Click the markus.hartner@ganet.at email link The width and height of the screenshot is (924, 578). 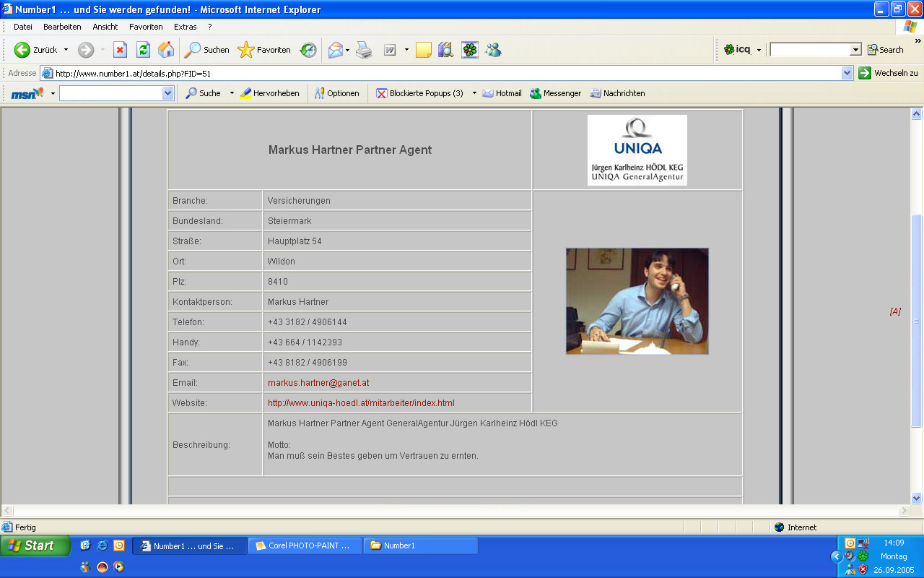pos(318,383)
